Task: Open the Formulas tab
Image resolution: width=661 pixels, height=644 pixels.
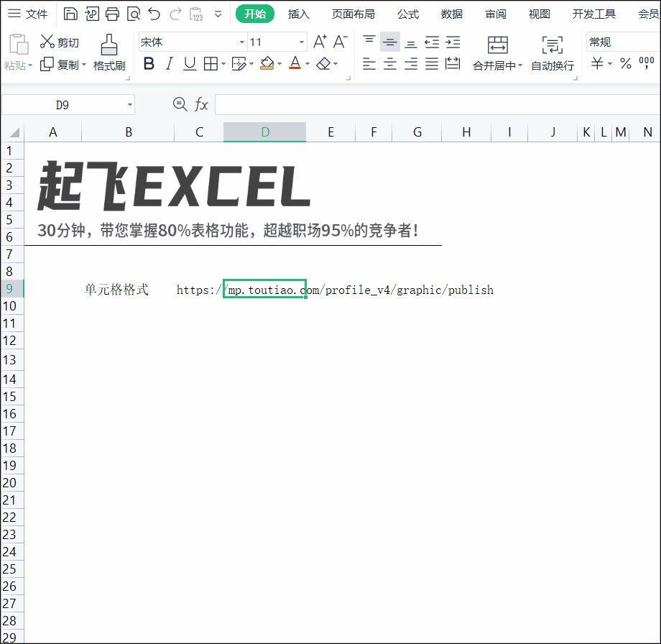Action: tap(407, 14)
